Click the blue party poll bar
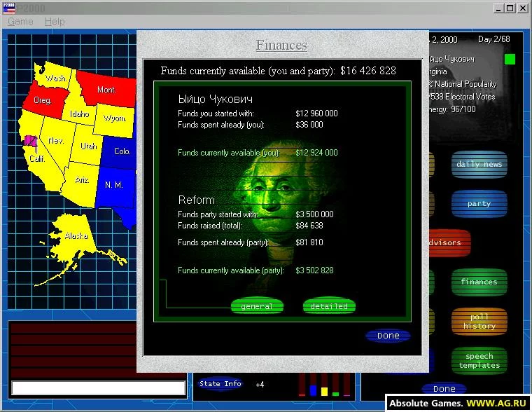The height and width of the screenshot is (412, 532). [x=313, y=390]
